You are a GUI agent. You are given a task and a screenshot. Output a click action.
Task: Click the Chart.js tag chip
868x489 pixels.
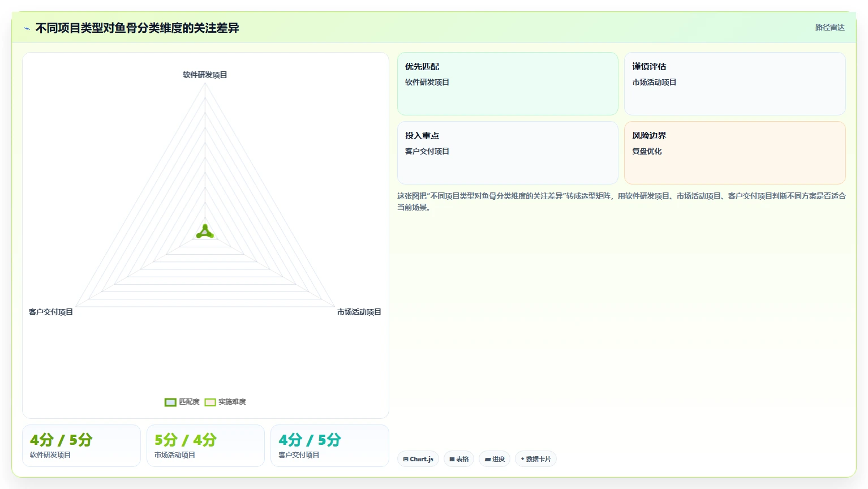click(x=418, y=459)
